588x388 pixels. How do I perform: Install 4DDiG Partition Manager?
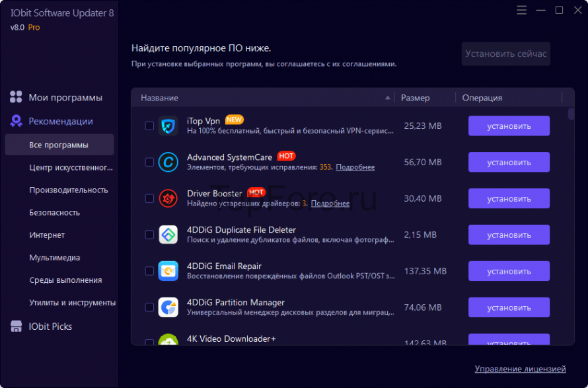pyautogui.click(x=509, y=307)
